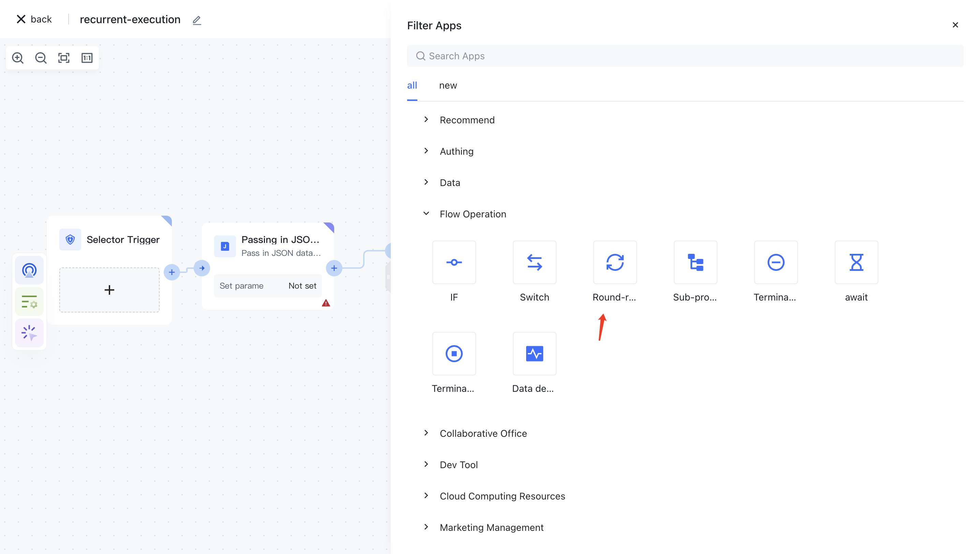This screenshot has width=980, height=554.
Task: Select the Switch flow operation icon
Action: 534,263
